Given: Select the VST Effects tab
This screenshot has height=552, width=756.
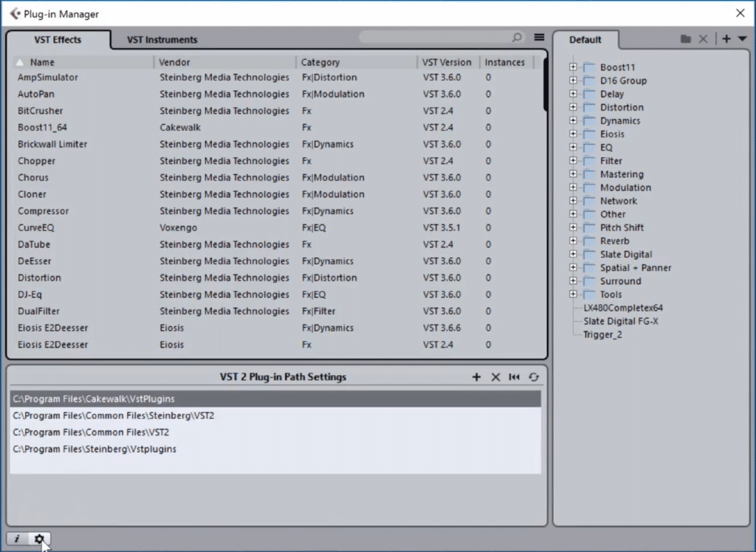Looking at the screenshot, I should point(57,40).
